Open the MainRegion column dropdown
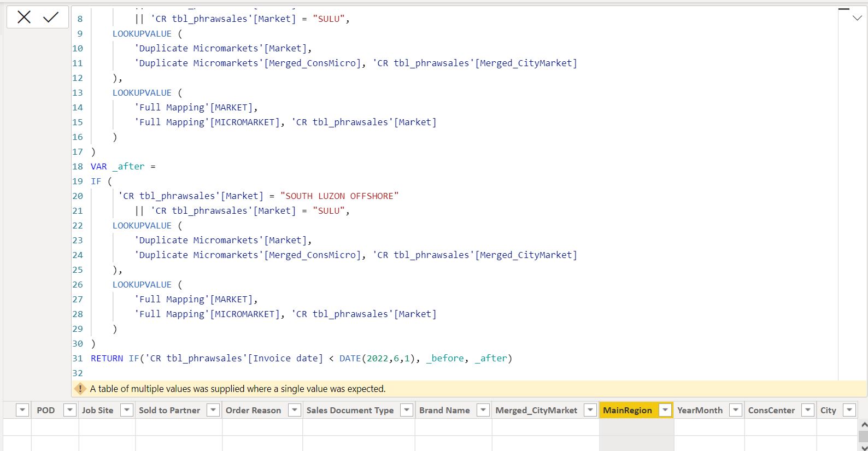 click(x=665, y=410)
